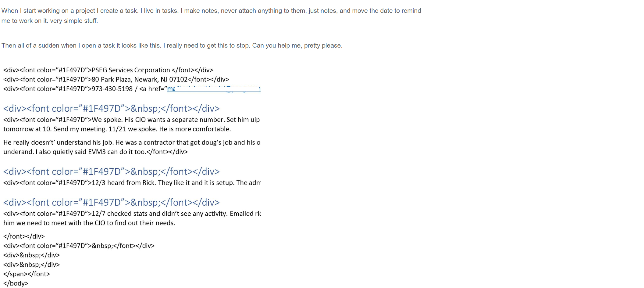The height and width of the screenshot is (288, 644).
Task: Click the 'quietly said EVM3' line
Action: tap(96, 152)
